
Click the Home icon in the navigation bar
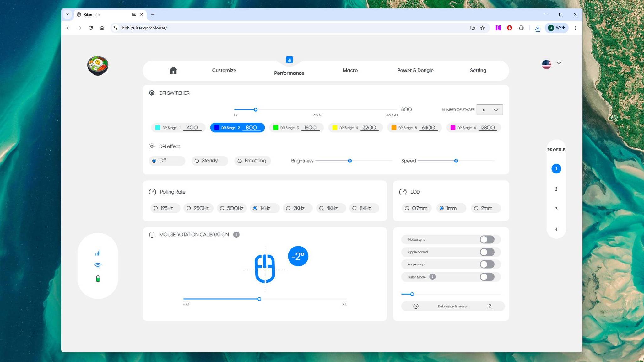(173, 70)
